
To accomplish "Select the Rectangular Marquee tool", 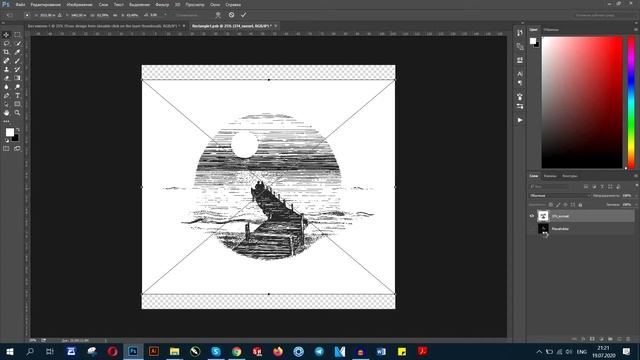I will [x=17, y=35].
